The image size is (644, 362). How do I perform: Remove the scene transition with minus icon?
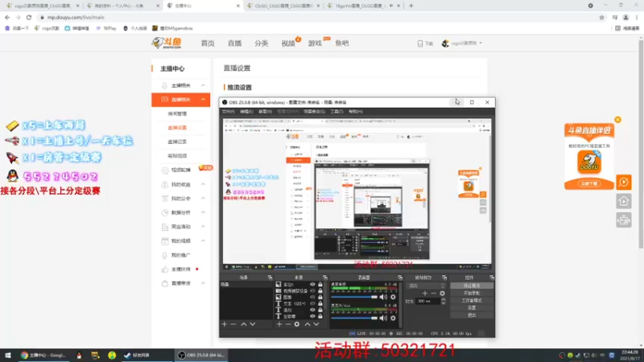pos(433,294)
